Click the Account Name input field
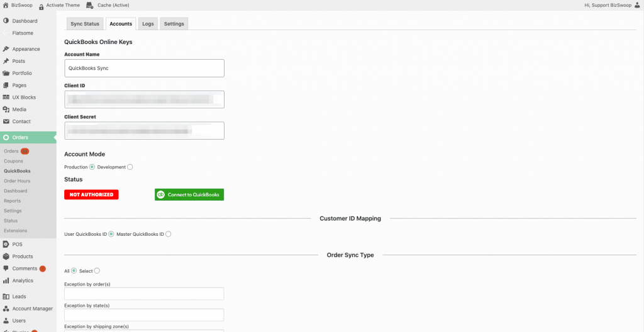 pyautogui.click(x=144, y=68)
